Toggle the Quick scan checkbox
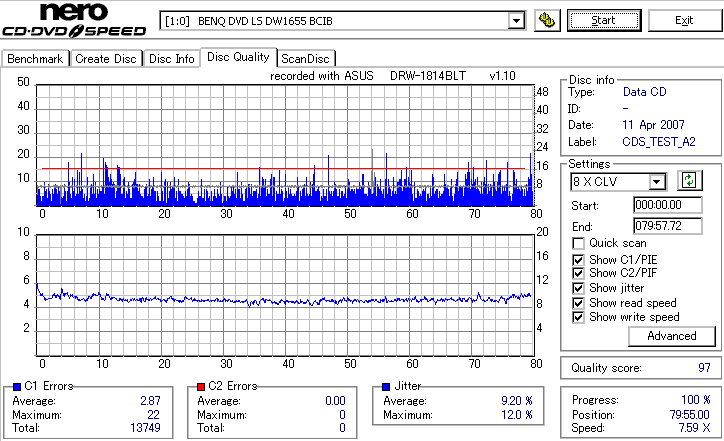Screen dimensions: 724x441 point(578,243)
